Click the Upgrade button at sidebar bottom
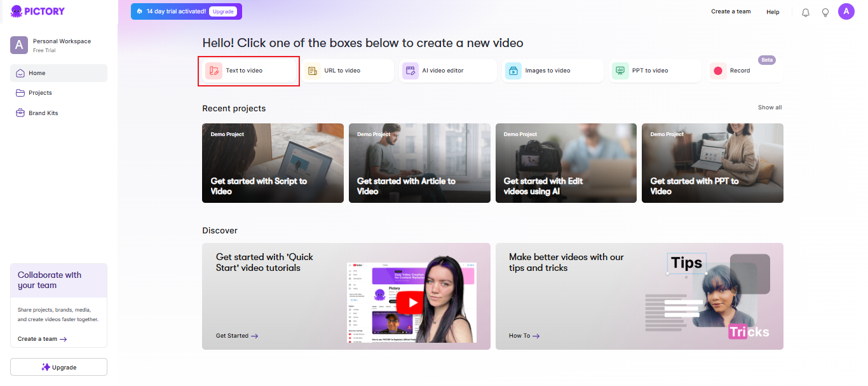Screen dimensions: 868x386 (x=58, y=367)
